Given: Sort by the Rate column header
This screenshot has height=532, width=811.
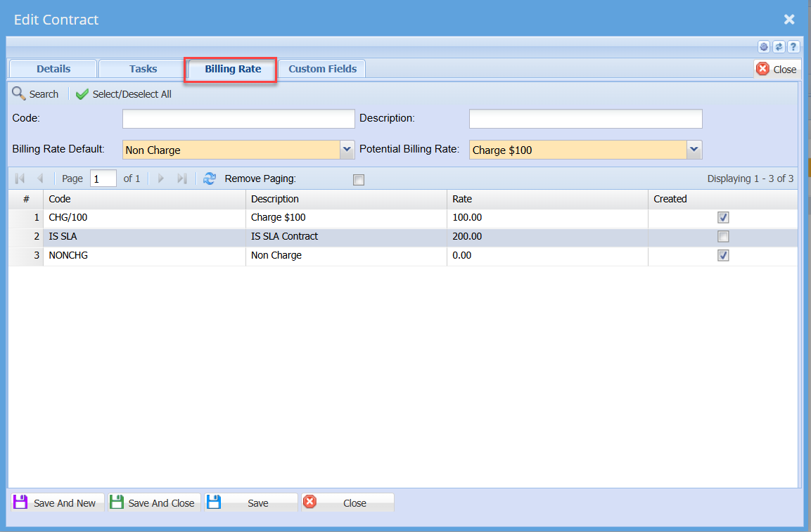Looking at the screenshot, I should tap(462, 199).
